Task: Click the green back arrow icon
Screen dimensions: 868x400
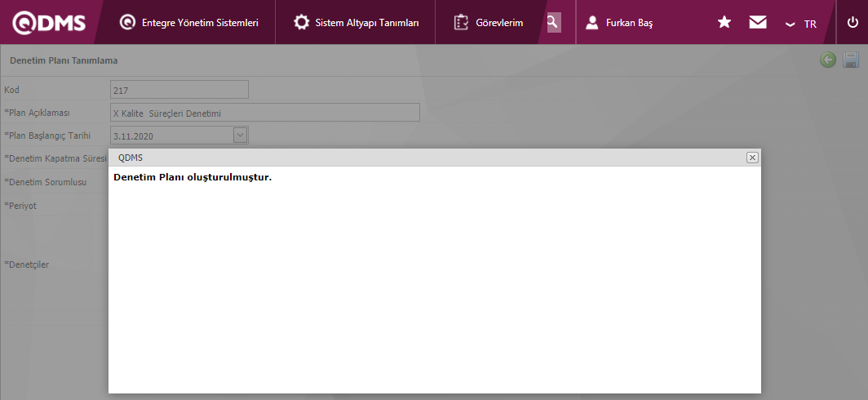Action: (828, 60)
